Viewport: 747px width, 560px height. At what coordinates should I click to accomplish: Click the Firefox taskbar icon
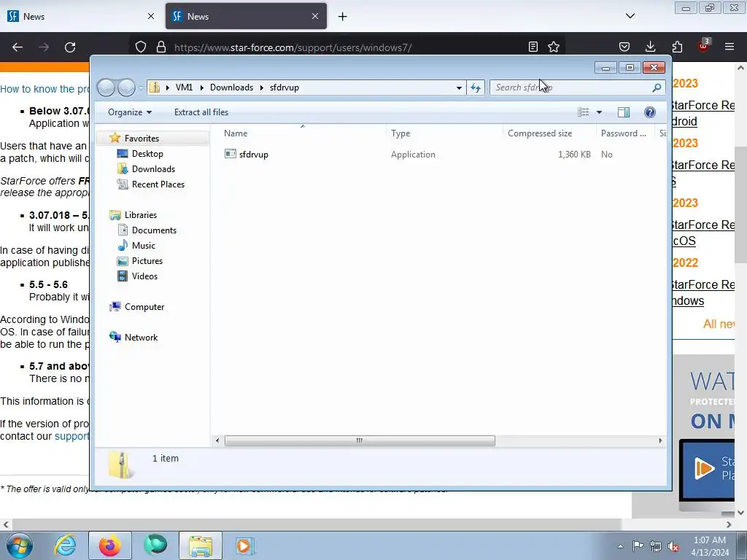coord(109,545)
